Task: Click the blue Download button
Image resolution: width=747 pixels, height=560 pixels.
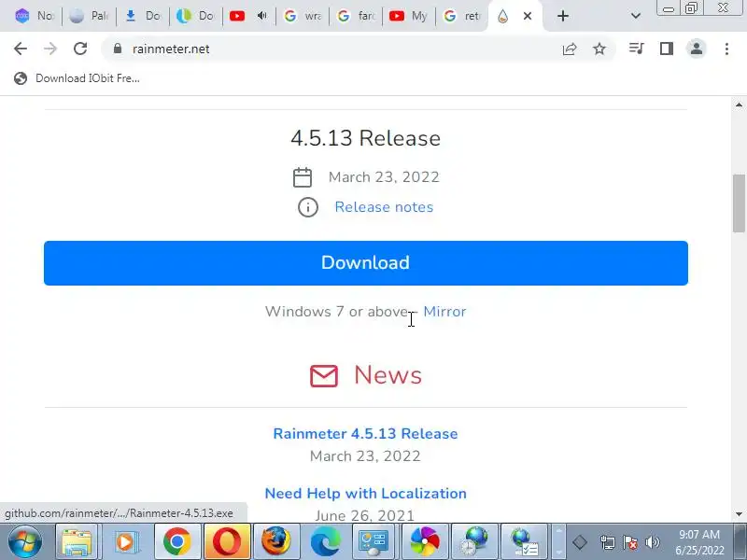Action: tap(366, 263)
